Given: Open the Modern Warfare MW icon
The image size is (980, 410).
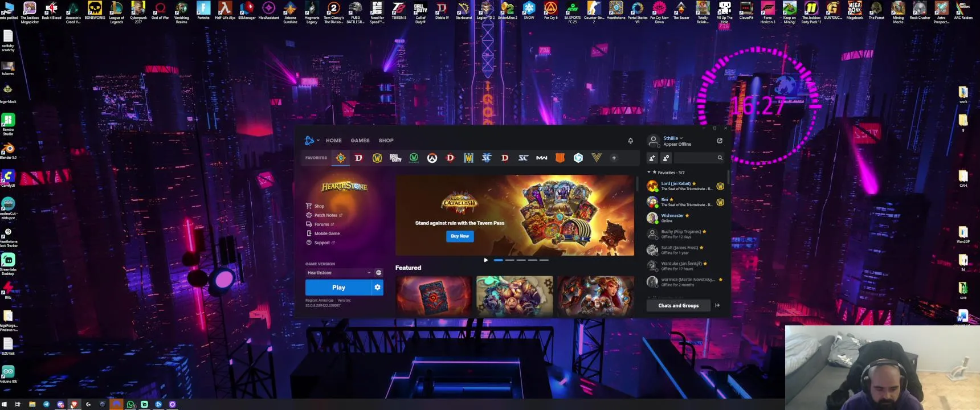Looking at the screenshot, I should (x=541, y=158).
